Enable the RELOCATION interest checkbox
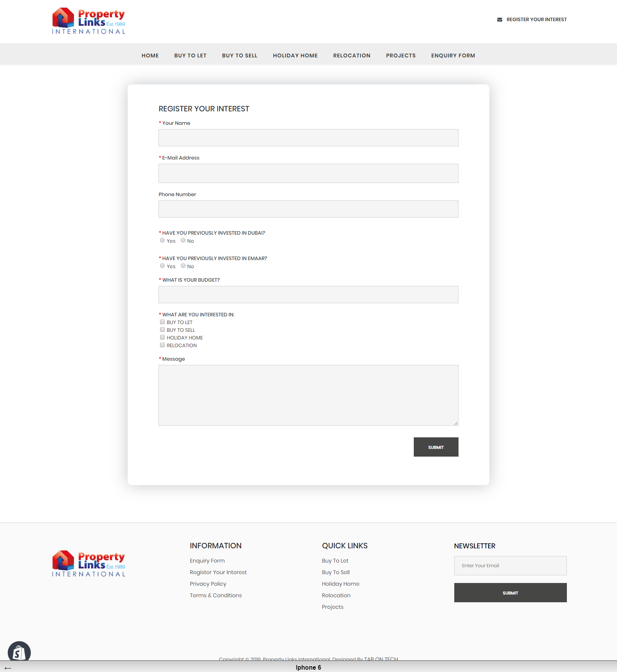The width and height of the screenshot is (617, 672). coord(162,344)
